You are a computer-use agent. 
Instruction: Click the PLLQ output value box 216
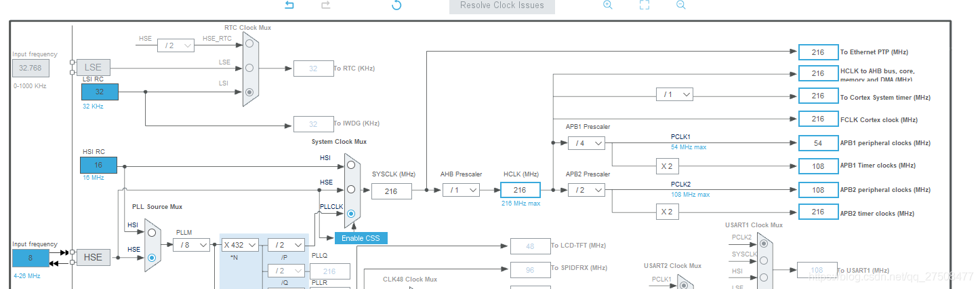pyautogui.click(x=330, y=271)
